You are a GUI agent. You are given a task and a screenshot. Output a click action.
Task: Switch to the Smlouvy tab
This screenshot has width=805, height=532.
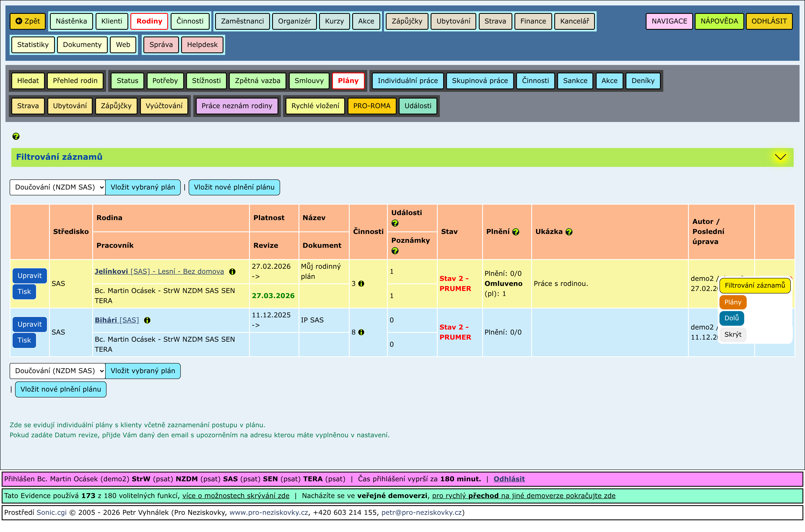click(309, 81)
